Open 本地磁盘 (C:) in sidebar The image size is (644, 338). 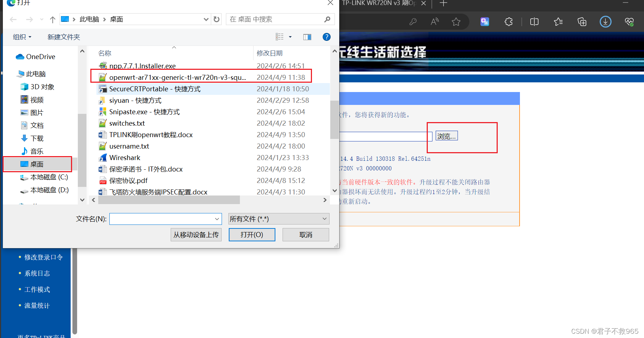point(44,177)
